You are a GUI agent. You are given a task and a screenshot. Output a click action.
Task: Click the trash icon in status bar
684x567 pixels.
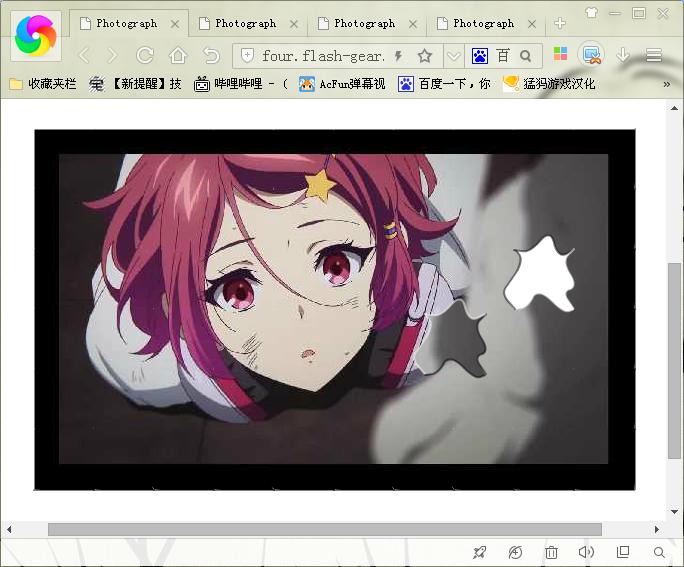click(x=551, y=552)
